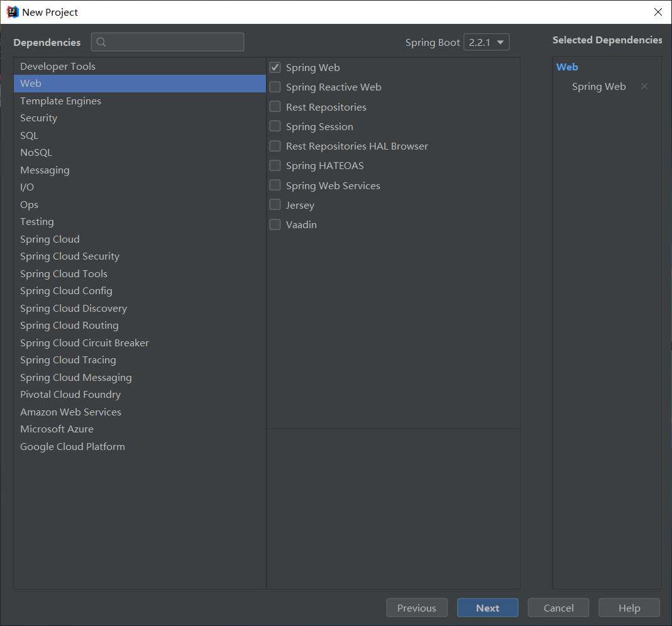Remove Spring Web from selected dependencies
Image resolution: width=672 pixels, height=626 pixels.
click(x=644, y=86)
